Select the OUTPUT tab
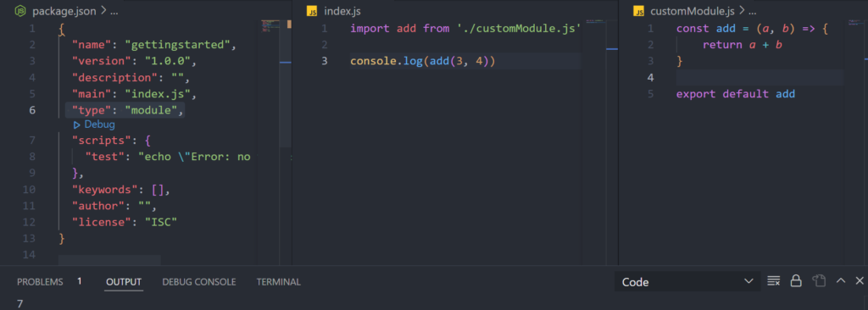868x310 pixels. 124,282
